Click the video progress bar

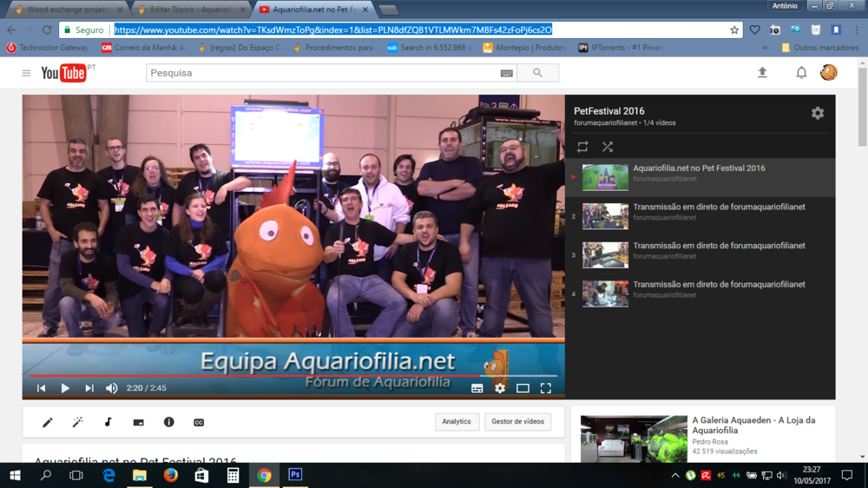pos(260,376)
